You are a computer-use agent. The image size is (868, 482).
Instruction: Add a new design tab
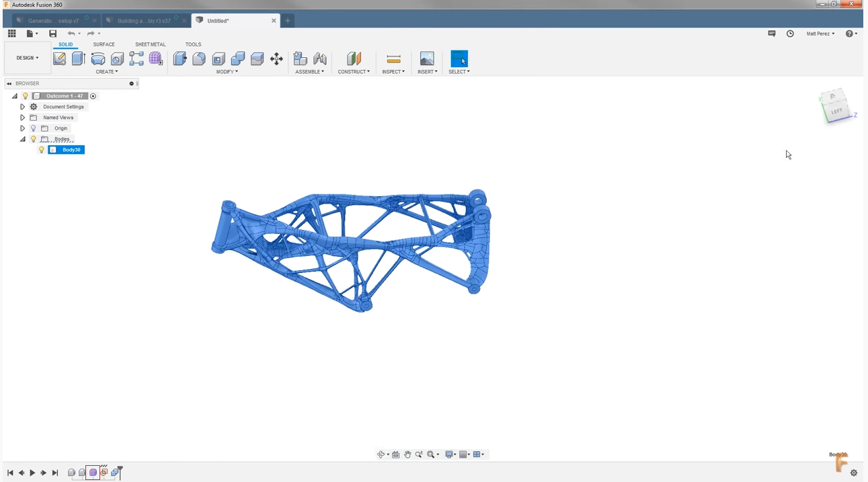287,21
